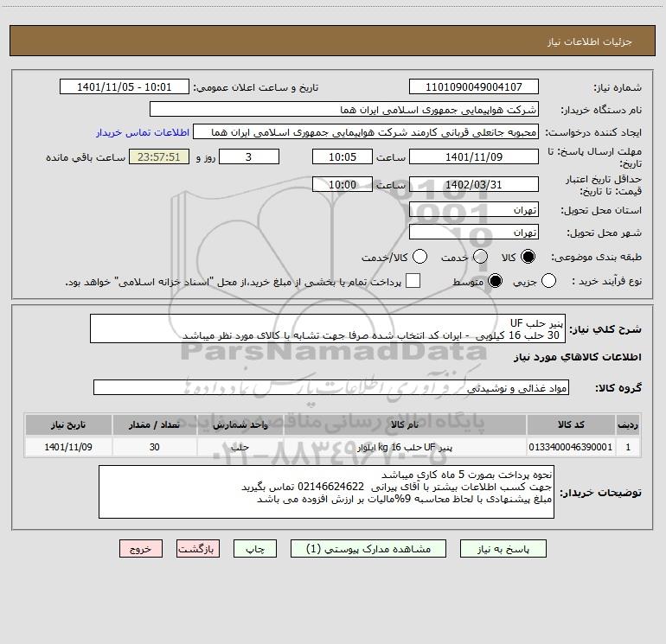Select the خدمت radio button
Image resolution: width=666 pixels, height=644 pixels.
point(480,257)
